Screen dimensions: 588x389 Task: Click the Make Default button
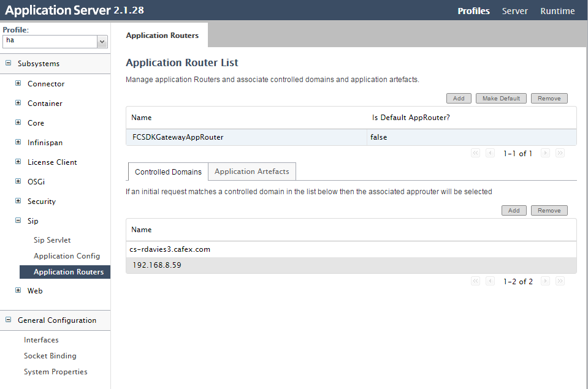click(501, 98)
